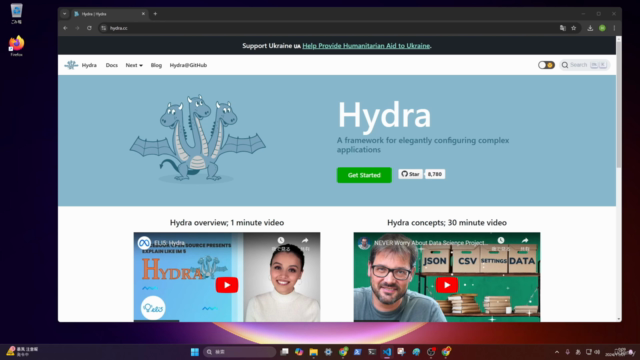Bookmark this page with the star icon

pyautogui.click(x=573, y=28)
